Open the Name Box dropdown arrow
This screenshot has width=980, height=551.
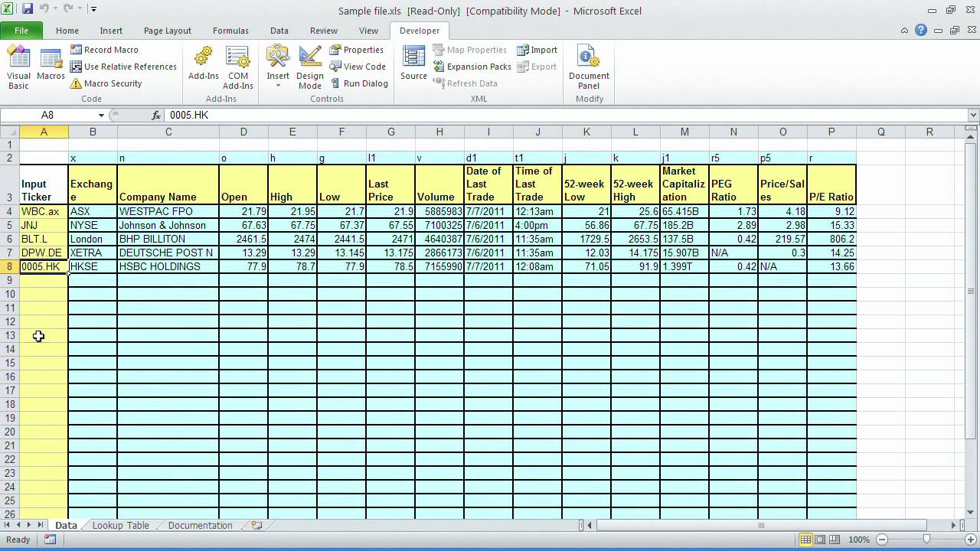point(101,116)
